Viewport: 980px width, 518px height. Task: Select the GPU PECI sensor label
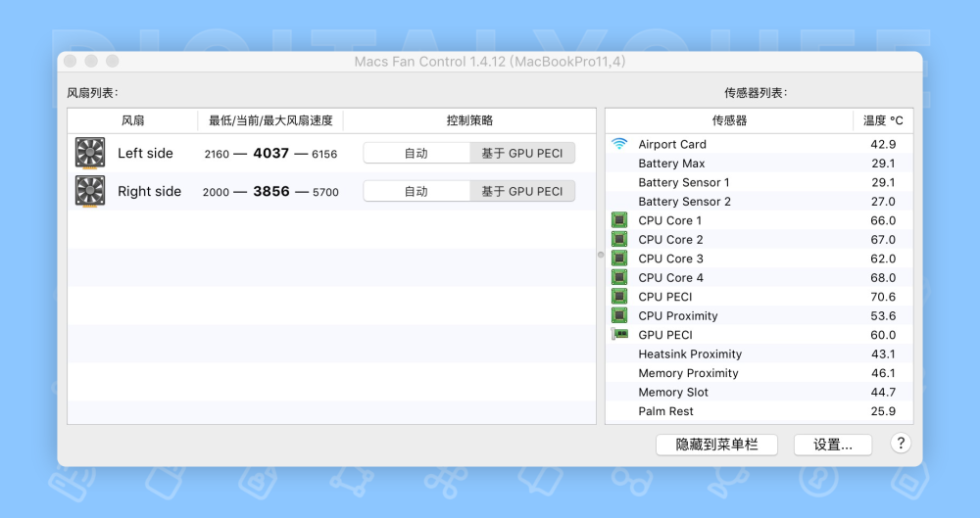pyautogui.click(x=665, y=335)
